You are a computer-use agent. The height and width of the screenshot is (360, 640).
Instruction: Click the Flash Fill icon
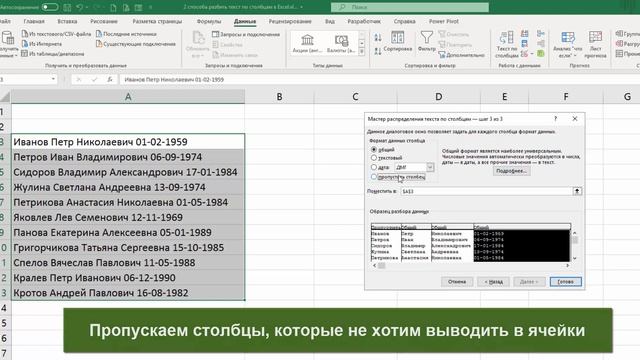pos(524,33)
